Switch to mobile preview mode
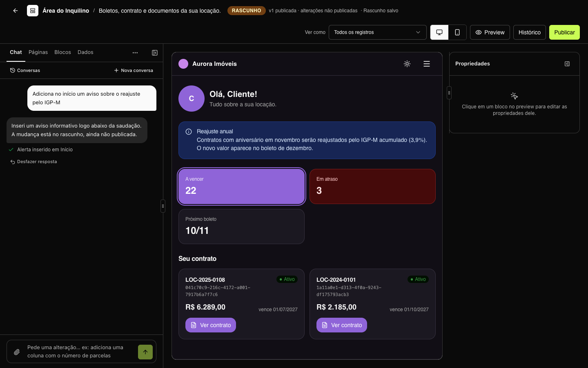588x368 pixels. point(457,32)
